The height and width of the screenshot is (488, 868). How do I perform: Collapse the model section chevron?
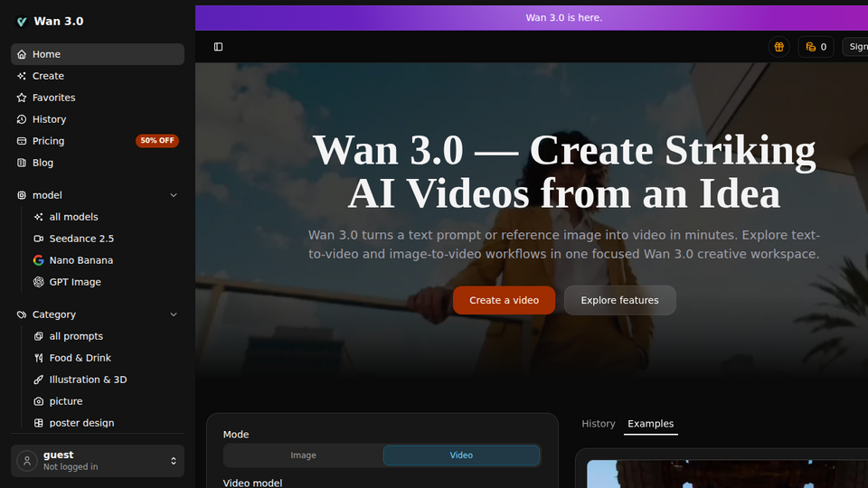174,195
